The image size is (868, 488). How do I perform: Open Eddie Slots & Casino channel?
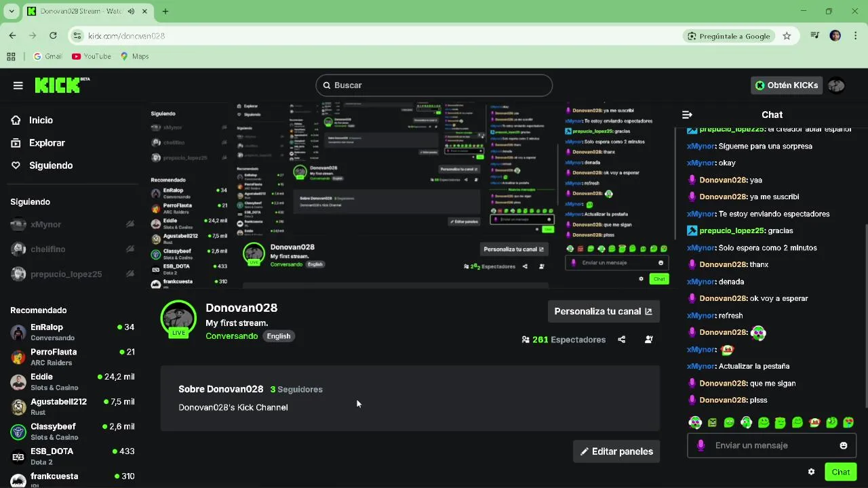point(73,382)
